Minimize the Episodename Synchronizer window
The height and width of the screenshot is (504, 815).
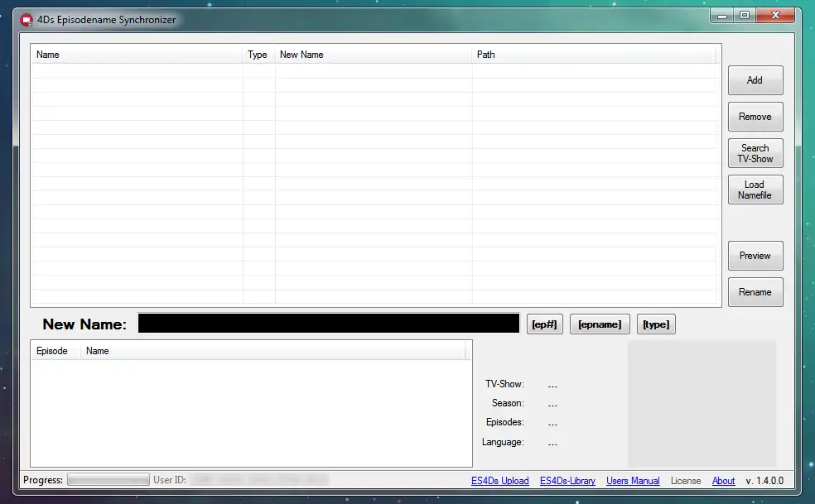pyautogui.click(x=722, y=16)
